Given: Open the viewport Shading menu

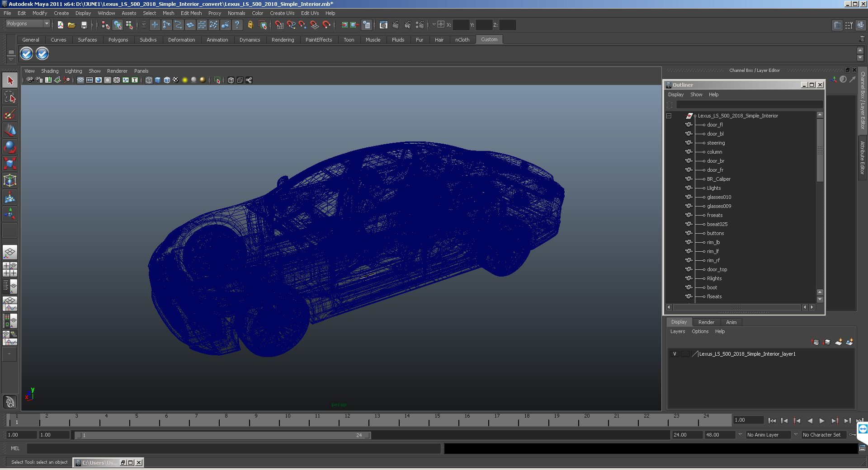Looking at the screenshot, I should point(50,71).
